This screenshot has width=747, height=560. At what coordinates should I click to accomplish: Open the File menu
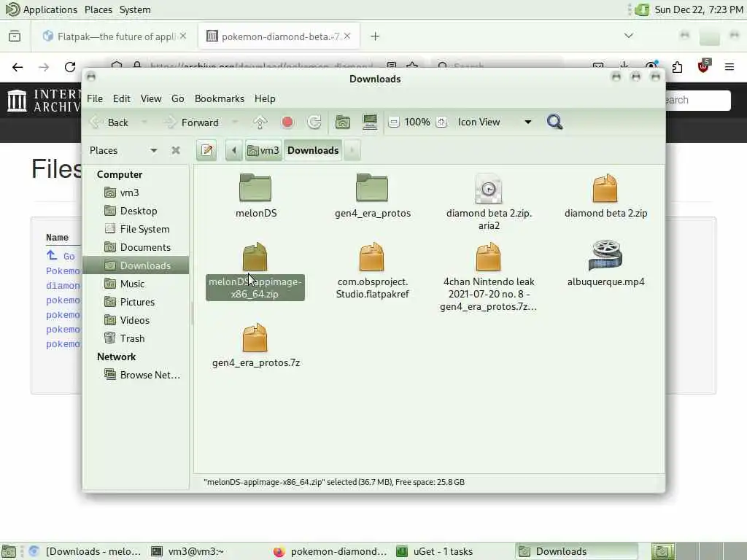95,98
